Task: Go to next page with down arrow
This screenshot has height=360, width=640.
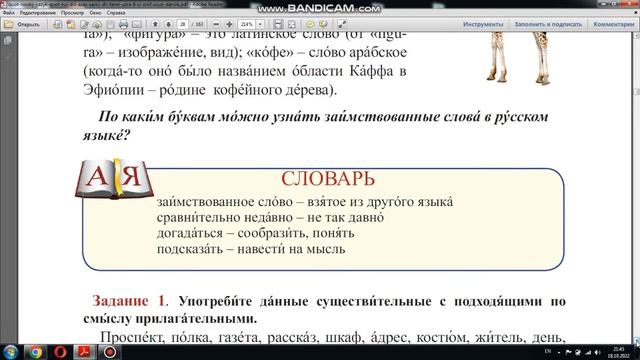Action: point(168,24)
